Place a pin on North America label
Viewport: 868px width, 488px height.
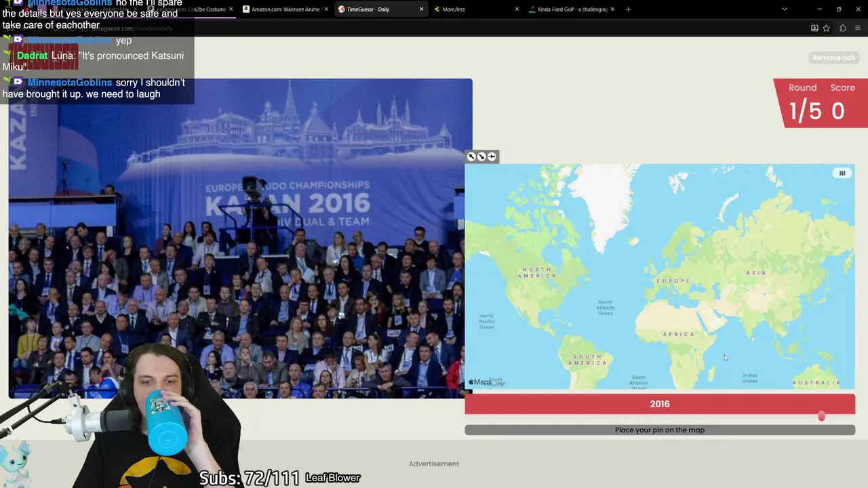(x=537, y=272)
